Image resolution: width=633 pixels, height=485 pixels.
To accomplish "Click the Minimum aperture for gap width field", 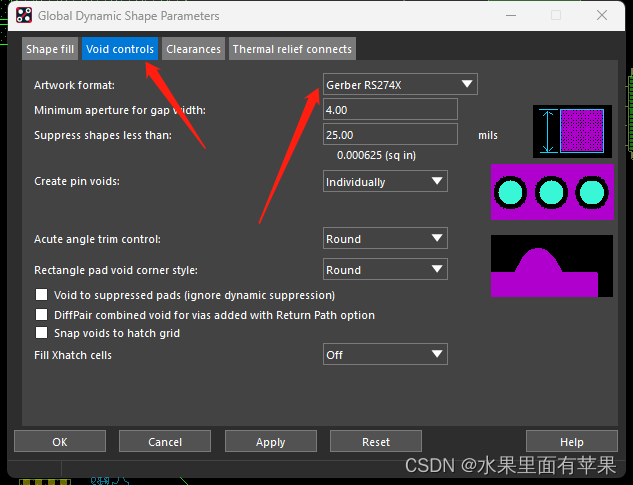I will [x=390, y=110].
